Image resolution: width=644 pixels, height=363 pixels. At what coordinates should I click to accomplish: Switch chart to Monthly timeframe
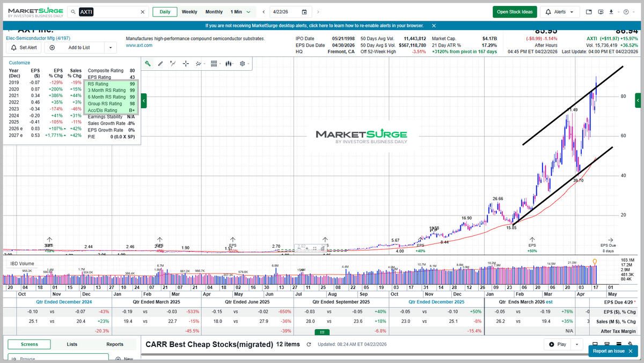pyautogui.click(x=214, y=12)
